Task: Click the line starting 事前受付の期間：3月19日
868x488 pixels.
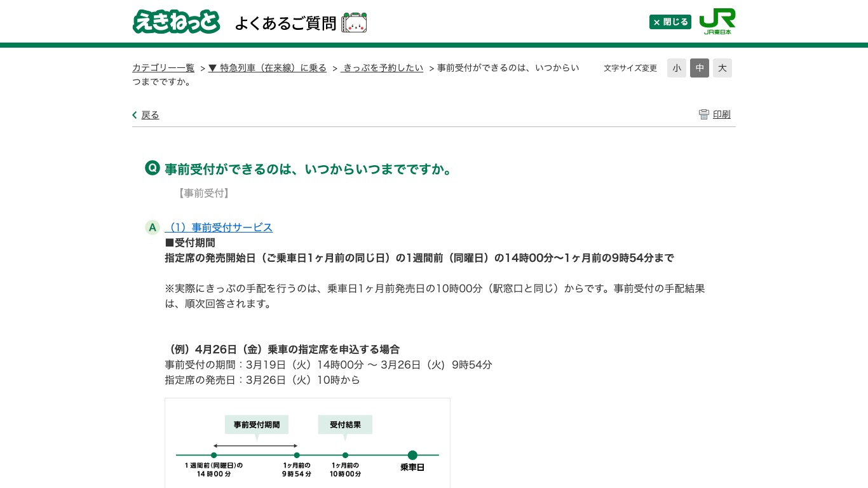Action: click(x=329, y=365)
